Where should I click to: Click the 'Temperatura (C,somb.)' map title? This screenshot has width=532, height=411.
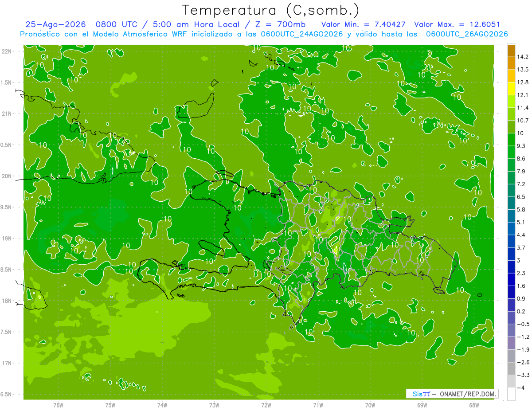[x=270, y=10]
